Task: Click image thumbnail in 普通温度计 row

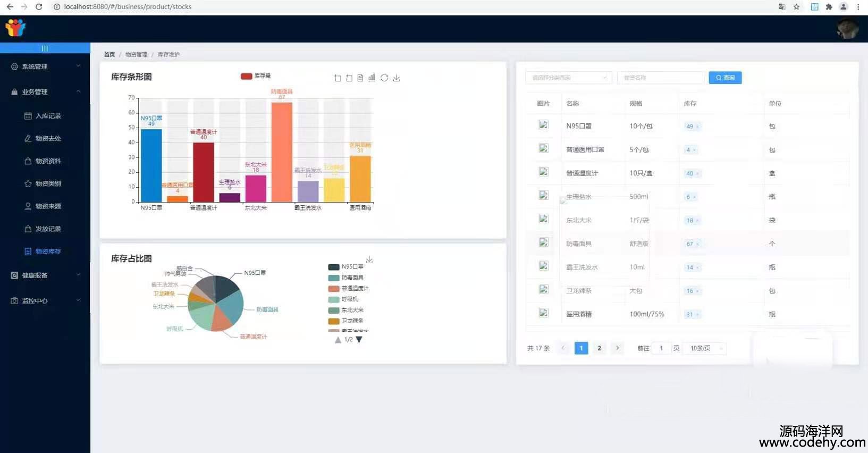Action: click(543, 171)
